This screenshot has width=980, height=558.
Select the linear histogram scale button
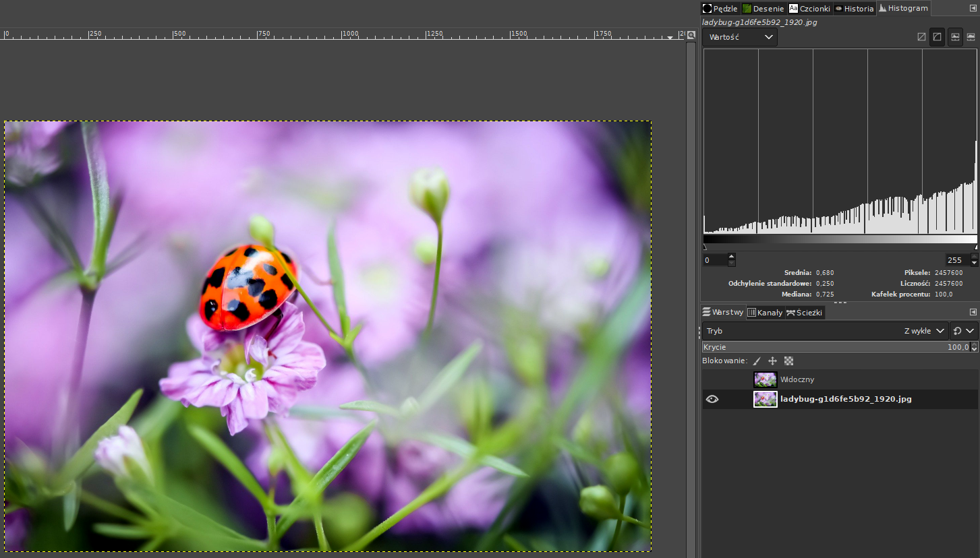[955, 37]
